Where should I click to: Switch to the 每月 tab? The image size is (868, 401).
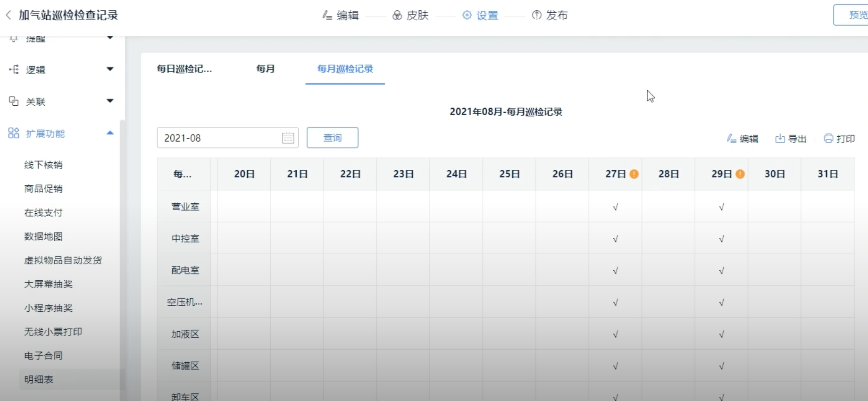coord(265,69)
